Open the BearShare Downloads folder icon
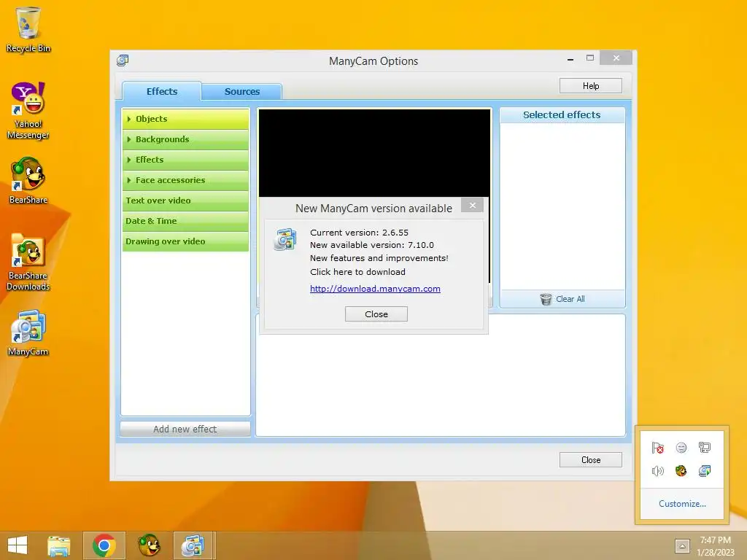Viewport: 747px width, 560px height. pos(28,262)
